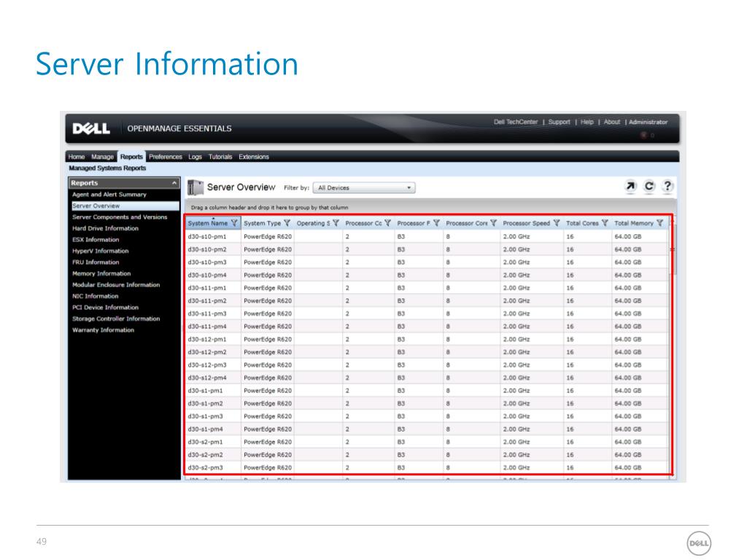Click the Server Overview server icon
Screen dimensions: 747x560
coord(195,187)
